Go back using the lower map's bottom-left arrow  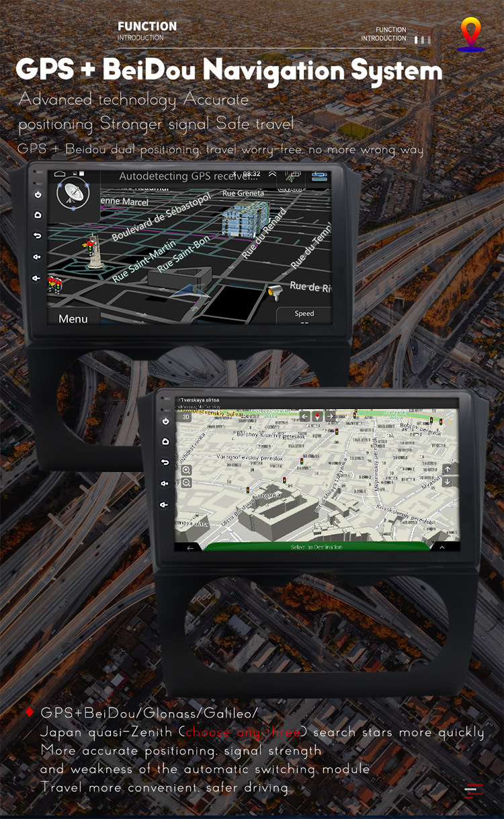(190, 547)
